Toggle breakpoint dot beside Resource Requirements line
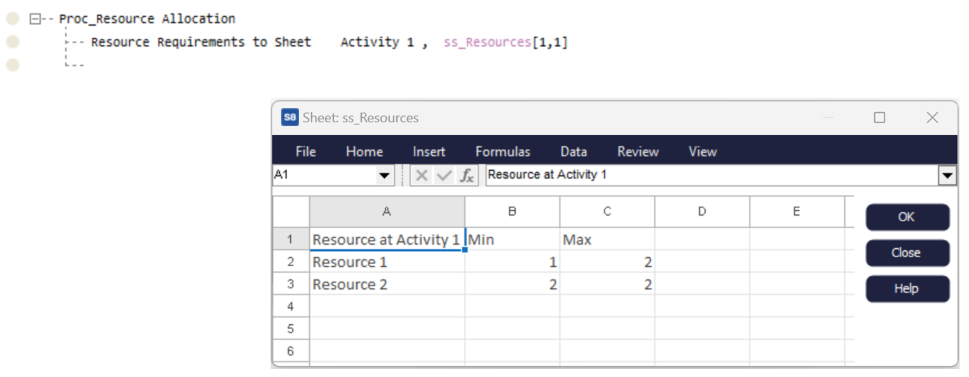The image size is (969, 377). coord(12,42)
